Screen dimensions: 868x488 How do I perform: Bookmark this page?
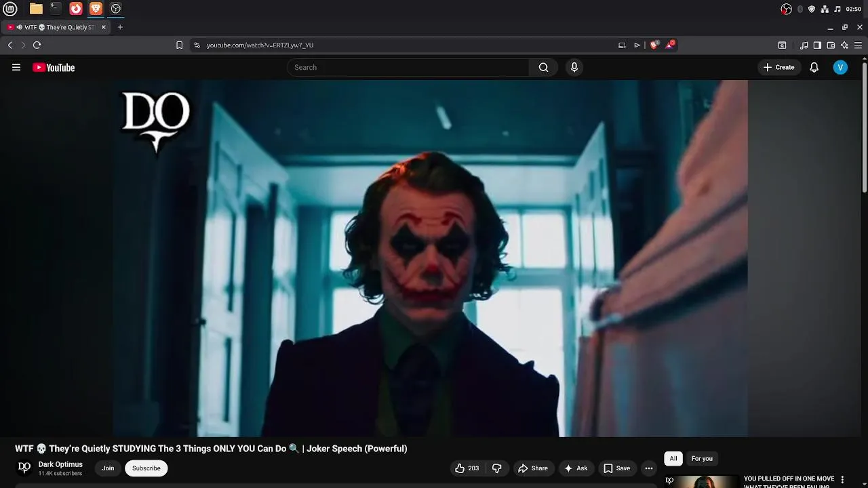tap(179, 45)
